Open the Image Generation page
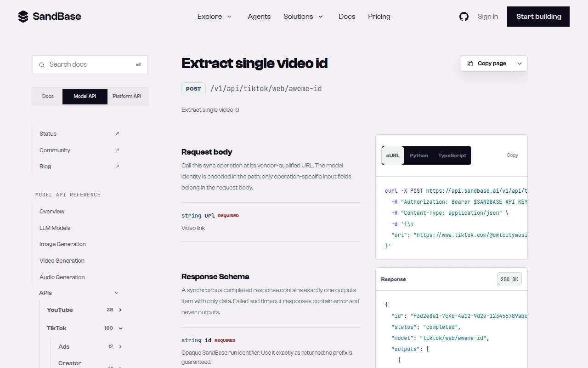 point(62,244)
